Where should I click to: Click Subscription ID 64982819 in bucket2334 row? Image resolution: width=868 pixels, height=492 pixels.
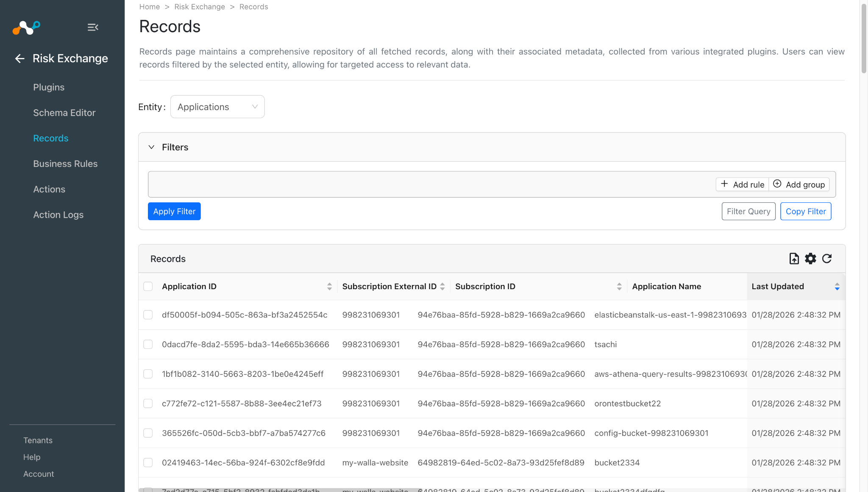click(x=501, y=463)
